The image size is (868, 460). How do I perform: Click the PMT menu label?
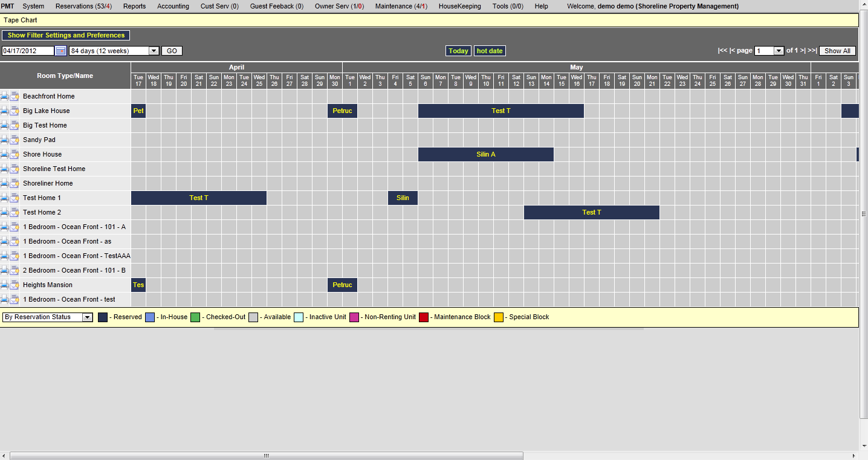[x=7, y=6]
